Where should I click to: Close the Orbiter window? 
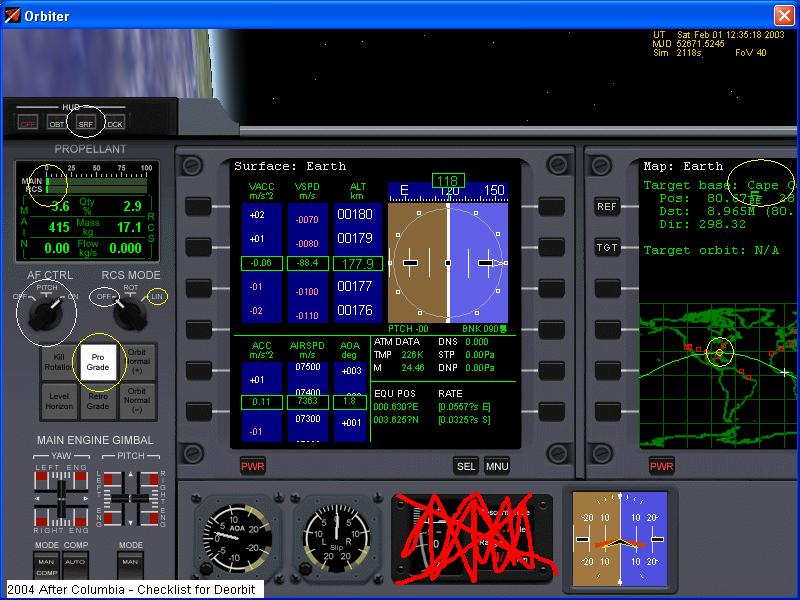coord(784,15)
